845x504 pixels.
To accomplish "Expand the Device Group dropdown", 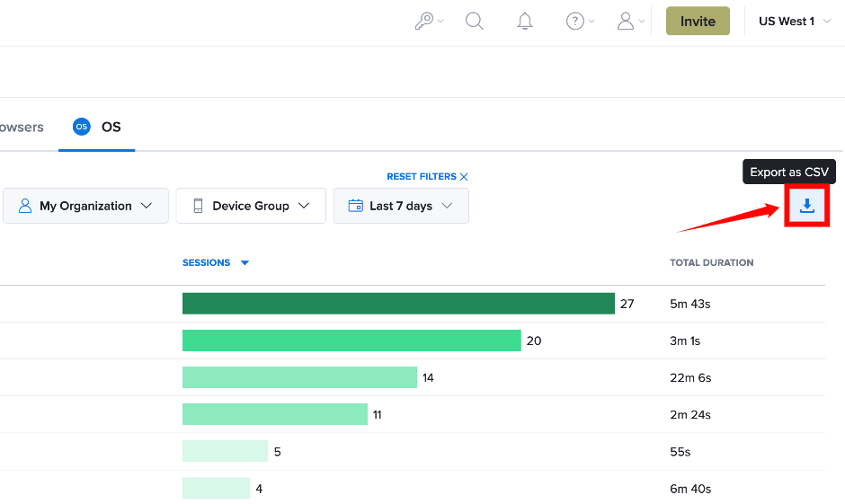I will click(x=251, y=206).
